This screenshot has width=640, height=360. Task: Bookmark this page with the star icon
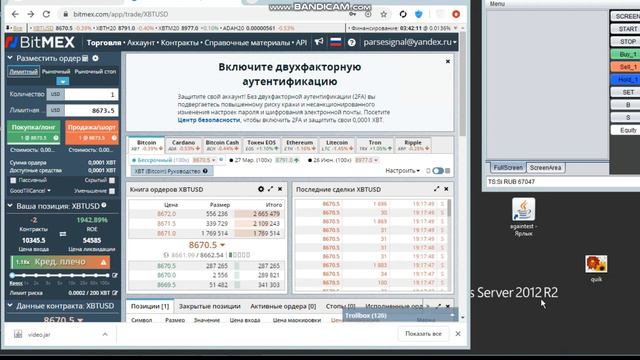384,14
